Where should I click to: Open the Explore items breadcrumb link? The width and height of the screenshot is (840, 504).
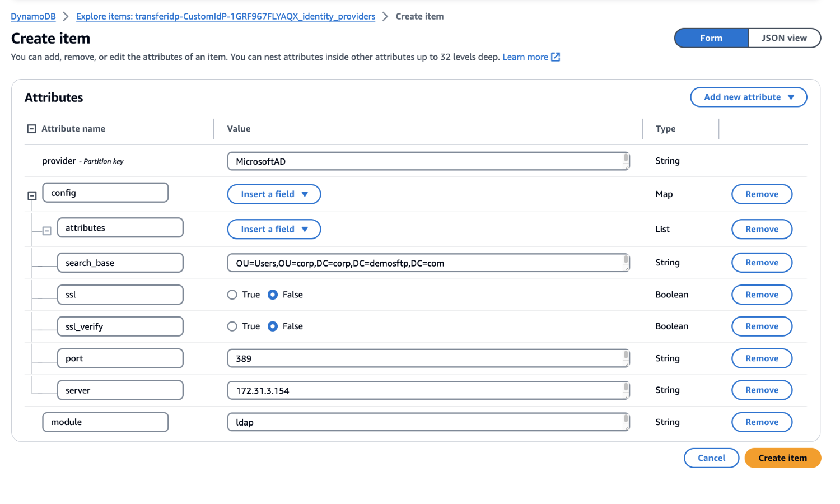[x=226, y=16]
